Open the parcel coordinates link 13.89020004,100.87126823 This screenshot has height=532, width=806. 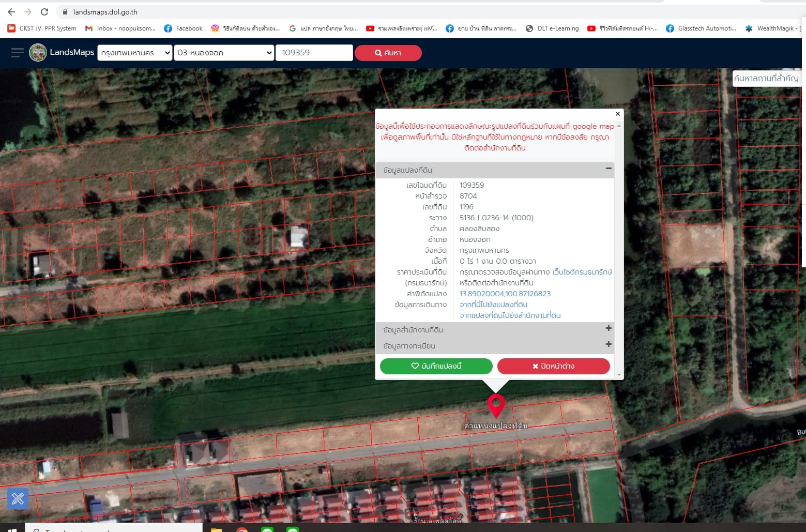coord(505,294)
